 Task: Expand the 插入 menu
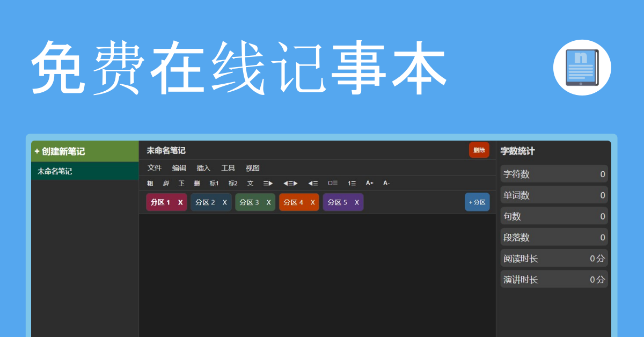coord(203,168)
